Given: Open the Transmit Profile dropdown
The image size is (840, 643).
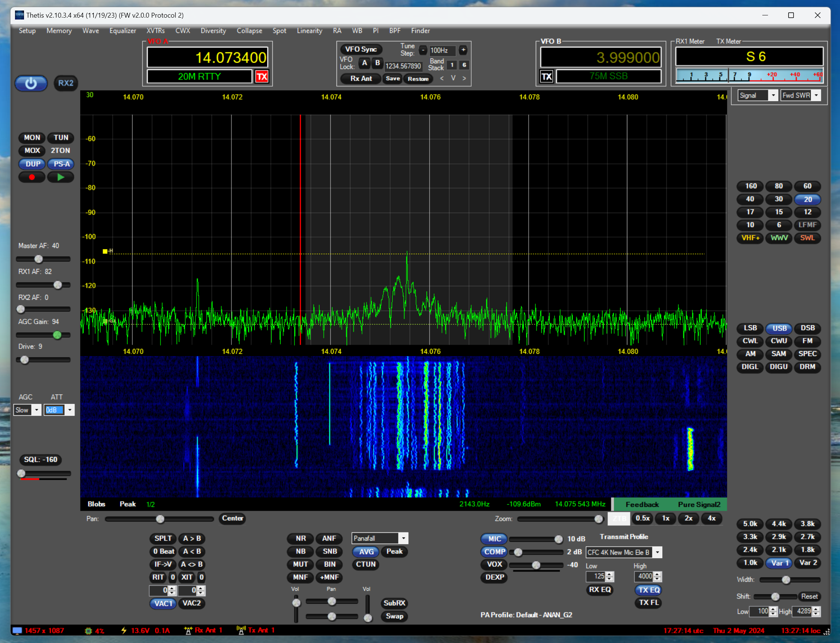Looking at the screenshot, I should tap(657, 552).
